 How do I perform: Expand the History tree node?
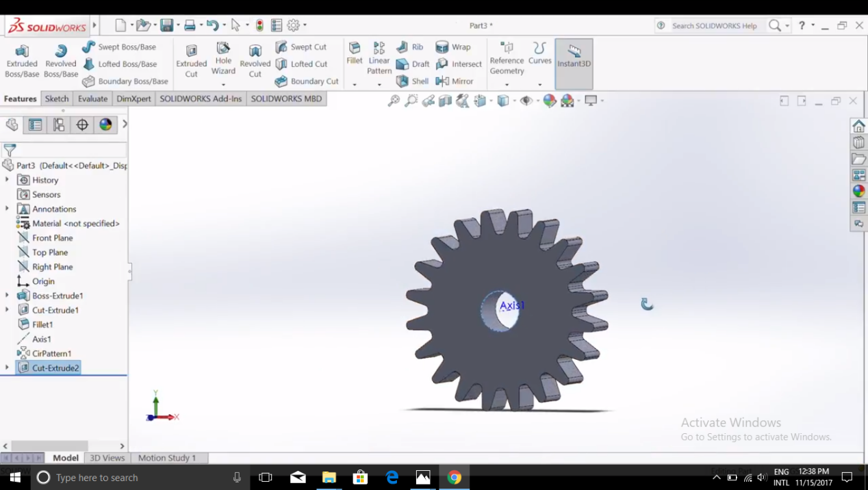click(x=7, y=179)
